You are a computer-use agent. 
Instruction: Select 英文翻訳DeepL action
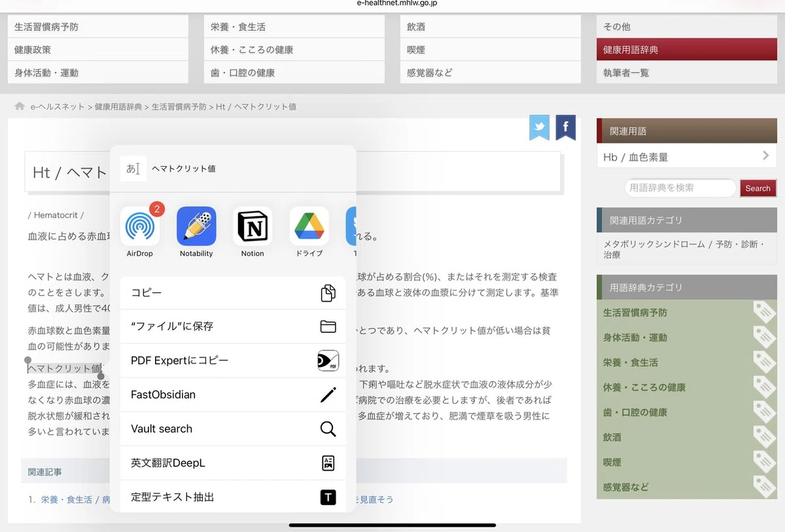tap(233, 463)
